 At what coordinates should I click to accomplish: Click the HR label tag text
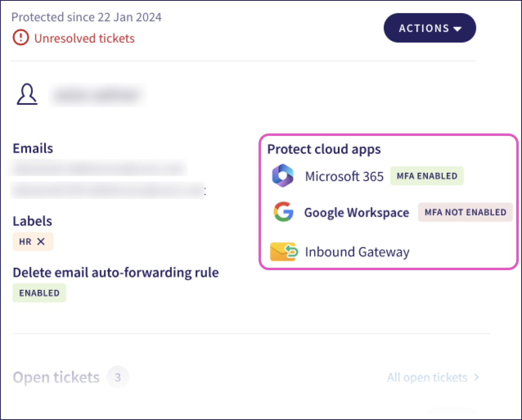point(25,242)
